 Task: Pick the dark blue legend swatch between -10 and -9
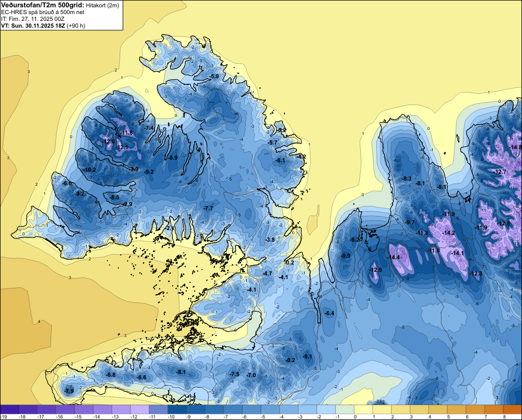coord(177,410)
